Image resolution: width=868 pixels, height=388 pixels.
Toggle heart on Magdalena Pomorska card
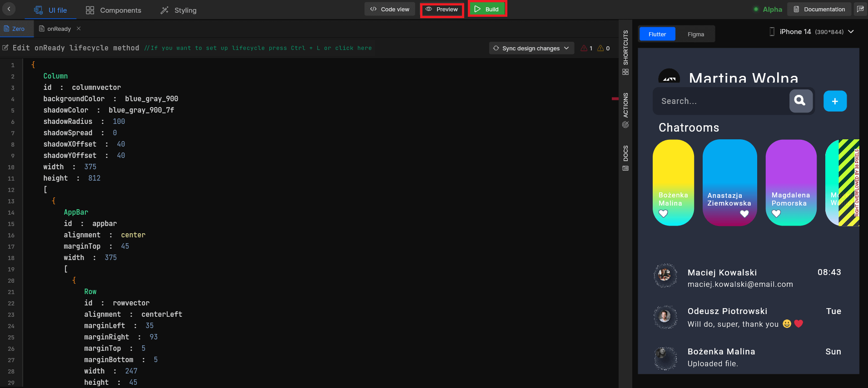pos(776,213)
